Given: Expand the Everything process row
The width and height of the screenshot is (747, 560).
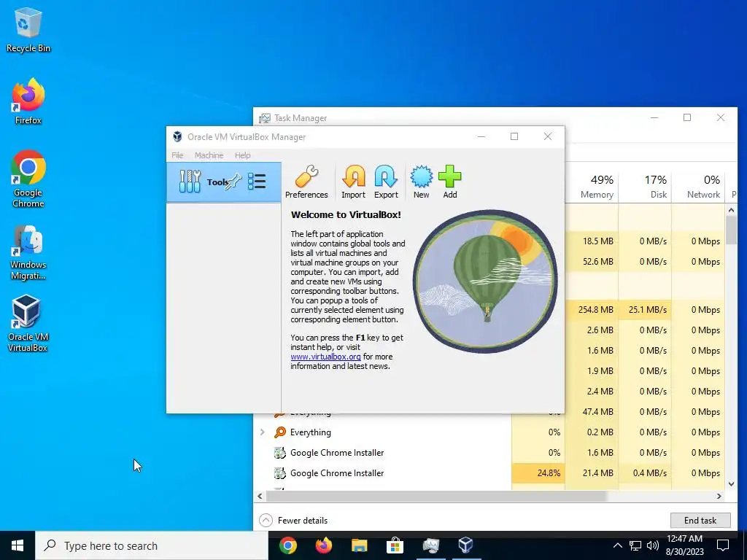Looking at the screenshot, I should (x=263, y=432).
